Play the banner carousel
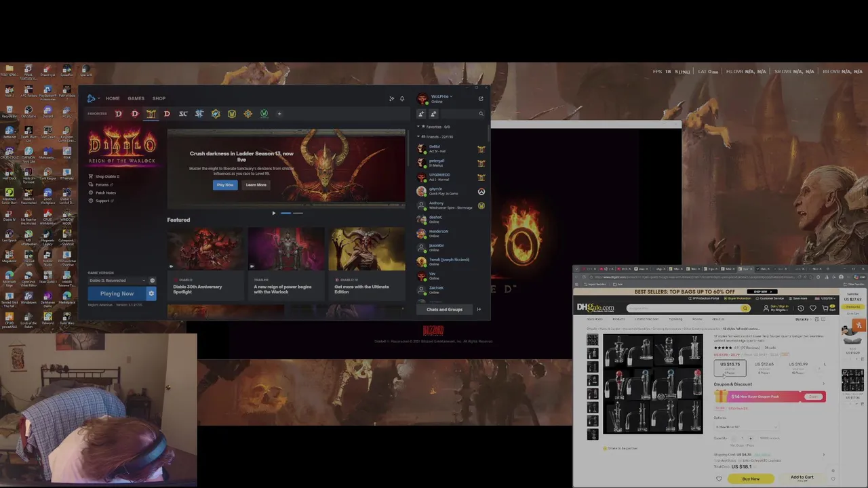Screen dimensions: 868x488 274,213
